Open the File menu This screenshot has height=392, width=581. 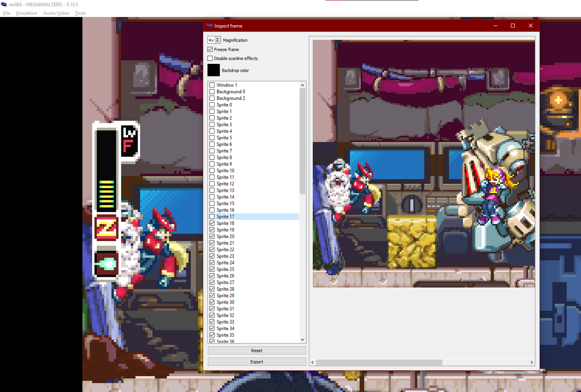point(6,13)
